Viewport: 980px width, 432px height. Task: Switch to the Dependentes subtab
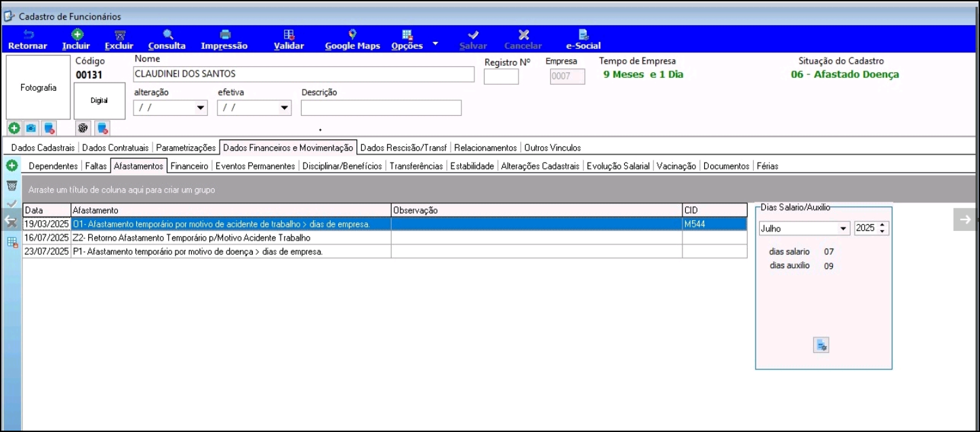coord(54,166)
